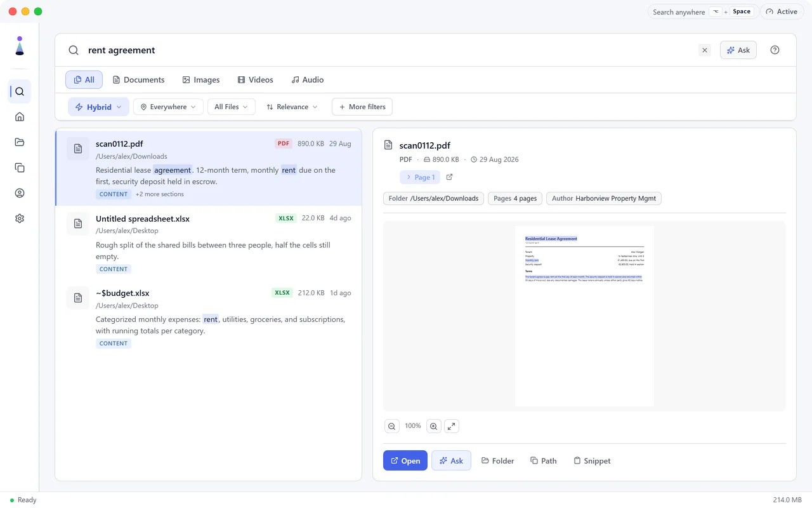Open the account profile icon
The height and width of the screenshot is (508, 812).
click(20, 193)
